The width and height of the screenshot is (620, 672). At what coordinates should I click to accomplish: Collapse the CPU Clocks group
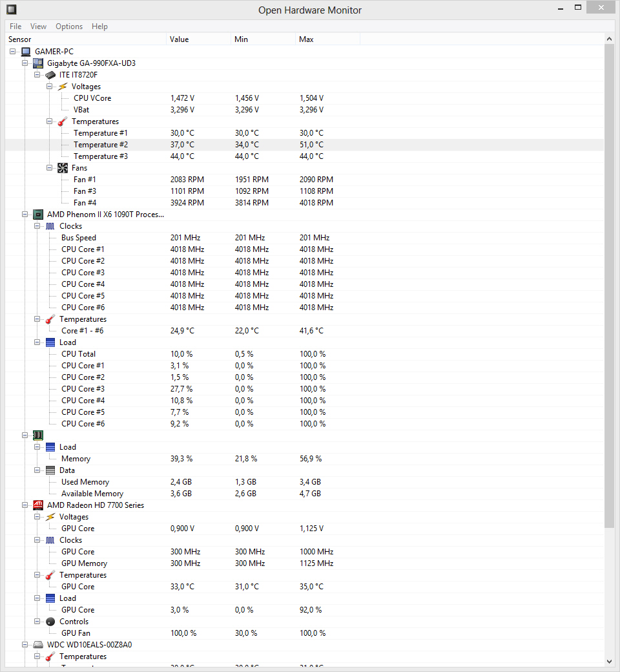coord(37,226)
